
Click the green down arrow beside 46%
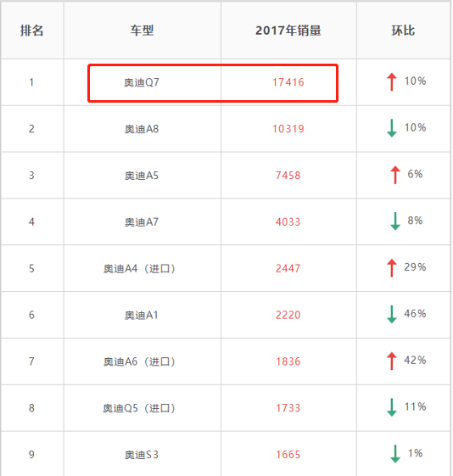point(392,314)
